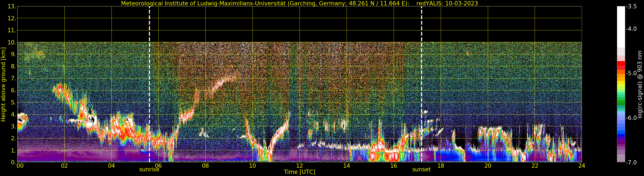
Task: Click the '22' time tick label
Action: tap(535, 166)
